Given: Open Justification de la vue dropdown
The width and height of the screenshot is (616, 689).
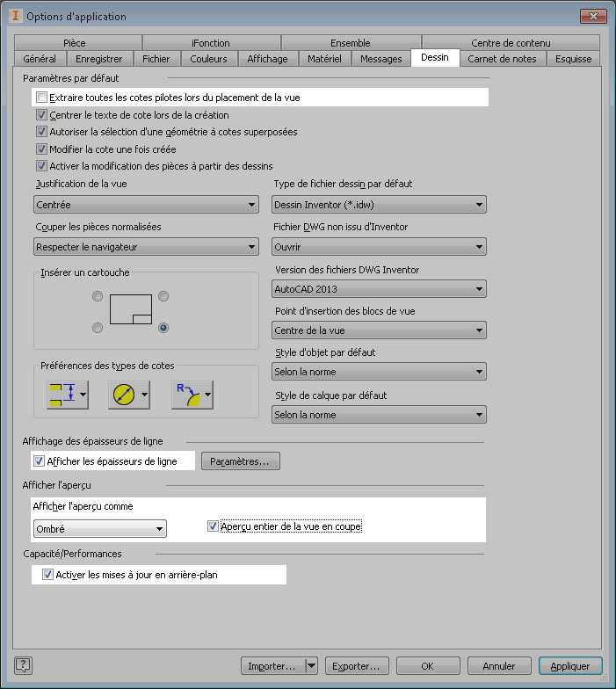Looking at the screenshot, I should tap(146, 204).
